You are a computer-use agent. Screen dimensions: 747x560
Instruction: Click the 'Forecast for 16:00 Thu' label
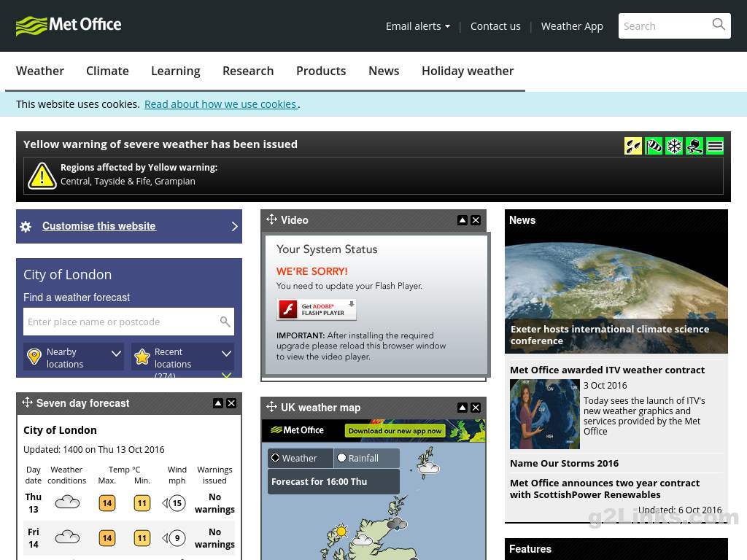point(320,481)
